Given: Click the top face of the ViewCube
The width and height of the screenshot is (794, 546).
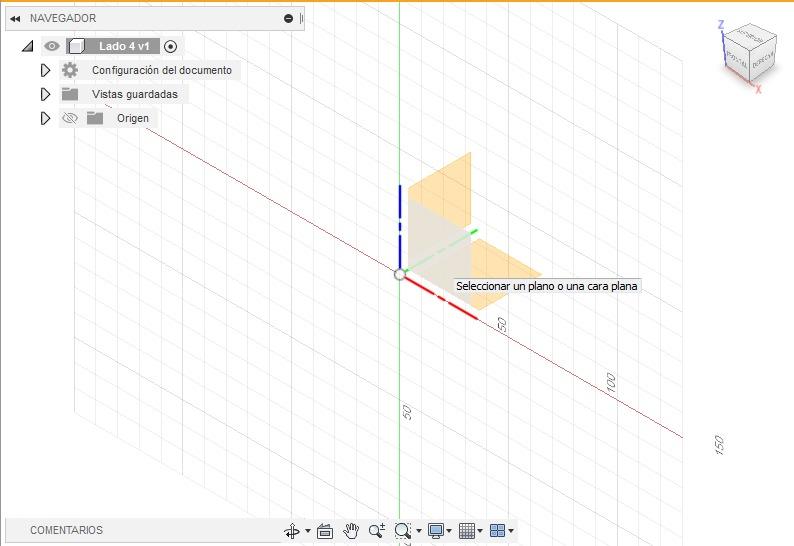Looking at the screenshot, I should pyautogui.click(x=750, y=34).
